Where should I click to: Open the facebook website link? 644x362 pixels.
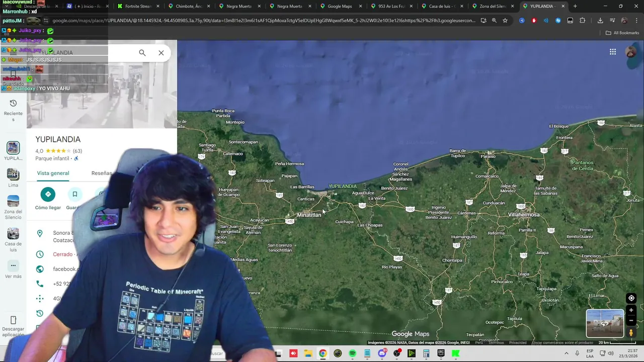[x=65, y=269]
